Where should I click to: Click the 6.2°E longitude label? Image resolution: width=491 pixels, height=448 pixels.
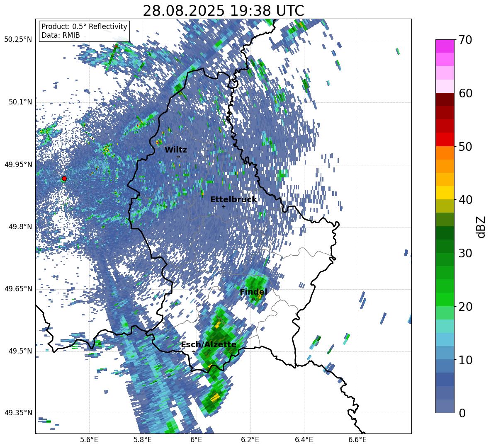tap(250, 440)
